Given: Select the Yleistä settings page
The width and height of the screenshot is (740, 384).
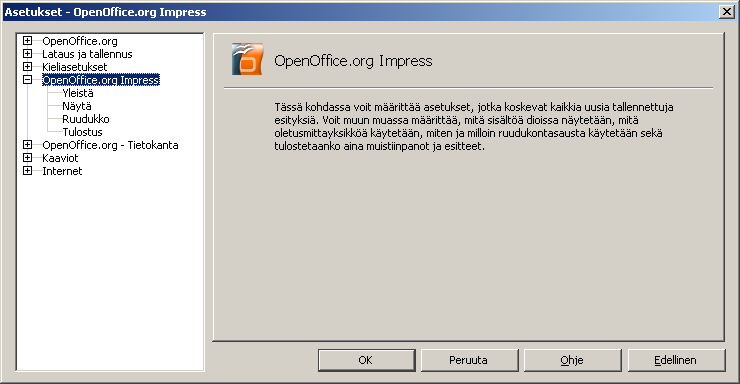Looking at the screenshot, I should point(78,93).
